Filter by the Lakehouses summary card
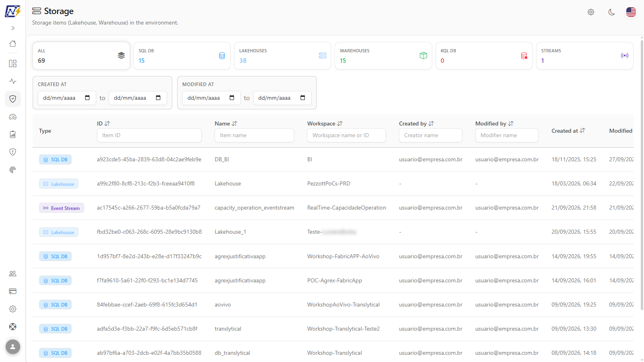The height and width of the screenshot is (362, 644). 283,56
